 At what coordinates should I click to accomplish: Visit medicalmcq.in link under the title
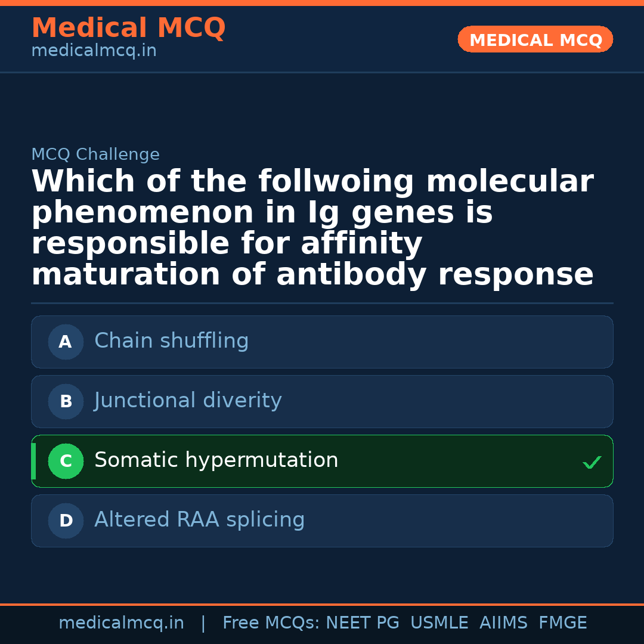coord(94,51)
